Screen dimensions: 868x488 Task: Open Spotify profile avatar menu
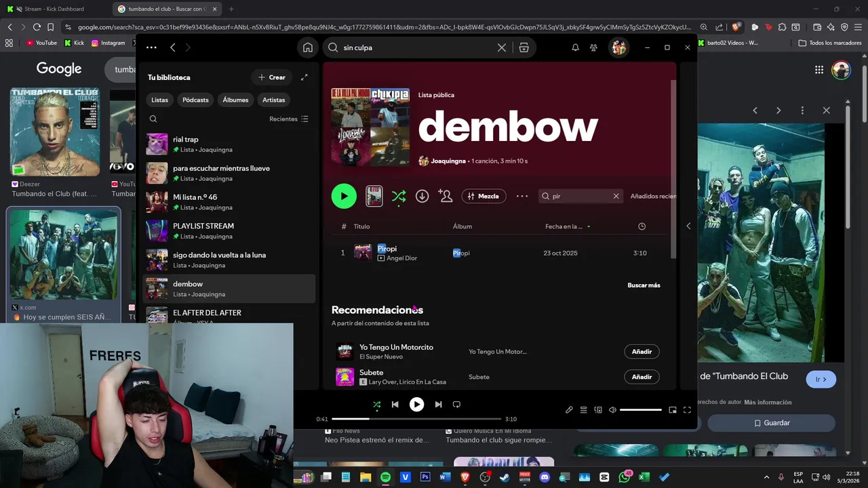(x=618, y=47)
